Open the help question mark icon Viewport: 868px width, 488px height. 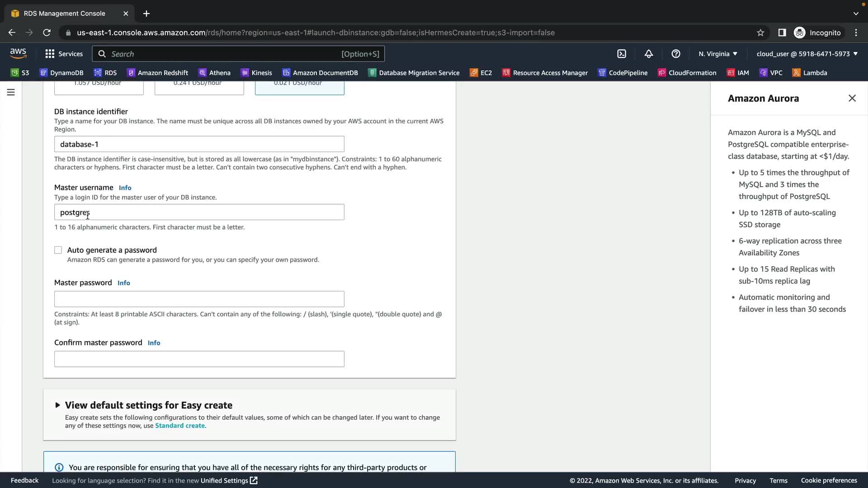676,54
